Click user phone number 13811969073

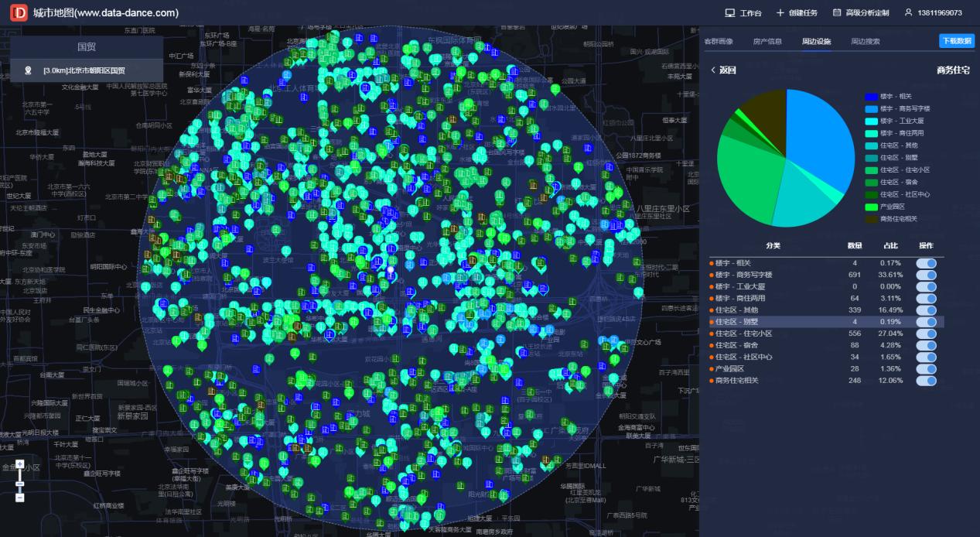click(940, 13)
